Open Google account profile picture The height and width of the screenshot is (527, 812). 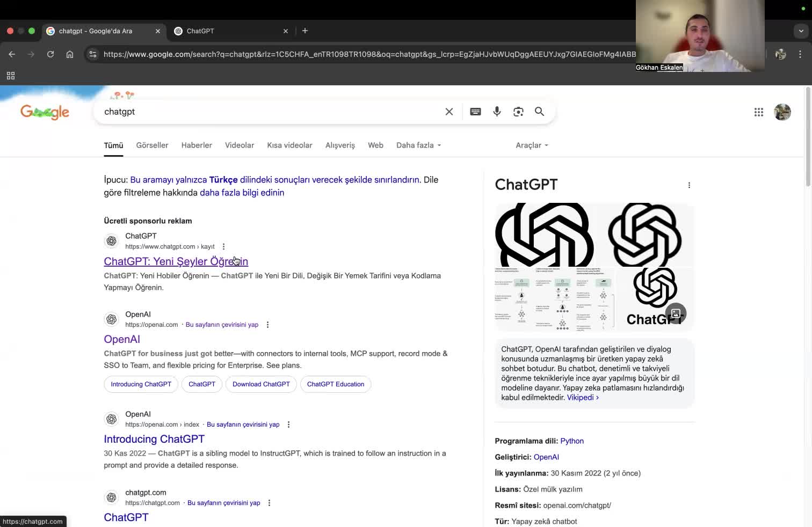tap(782, 112)
